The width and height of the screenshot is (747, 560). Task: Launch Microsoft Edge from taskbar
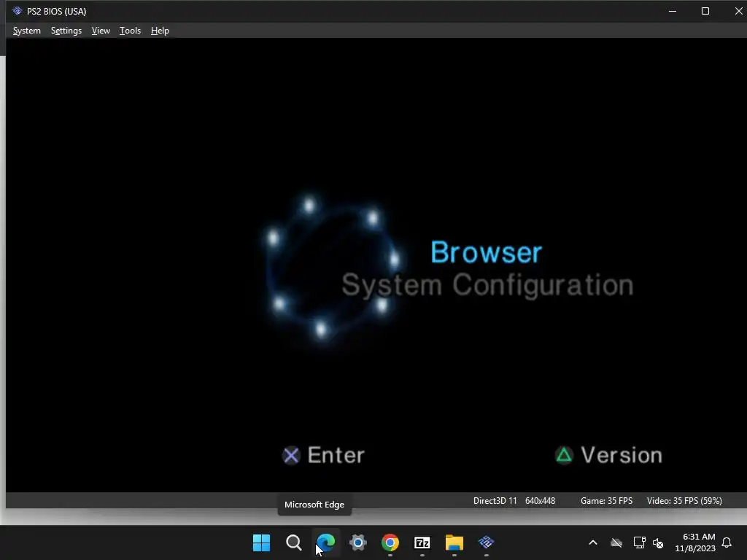click(326, 542)
